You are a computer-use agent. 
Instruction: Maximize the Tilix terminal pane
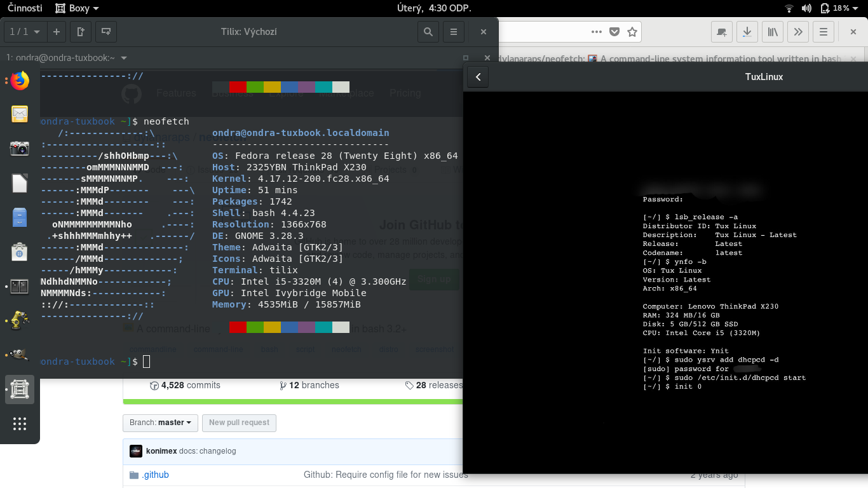click(466, 58)
